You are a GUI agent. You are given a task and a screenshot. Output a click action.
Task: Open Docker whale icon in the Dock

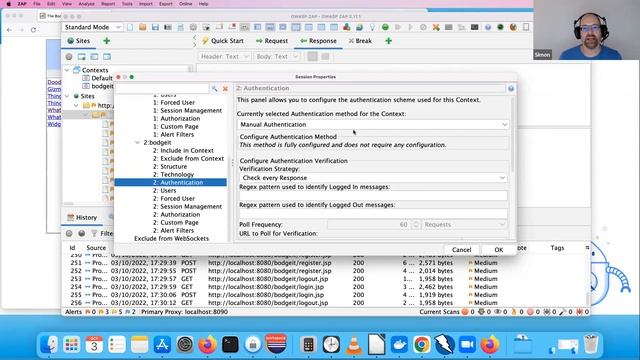(399, 344)
